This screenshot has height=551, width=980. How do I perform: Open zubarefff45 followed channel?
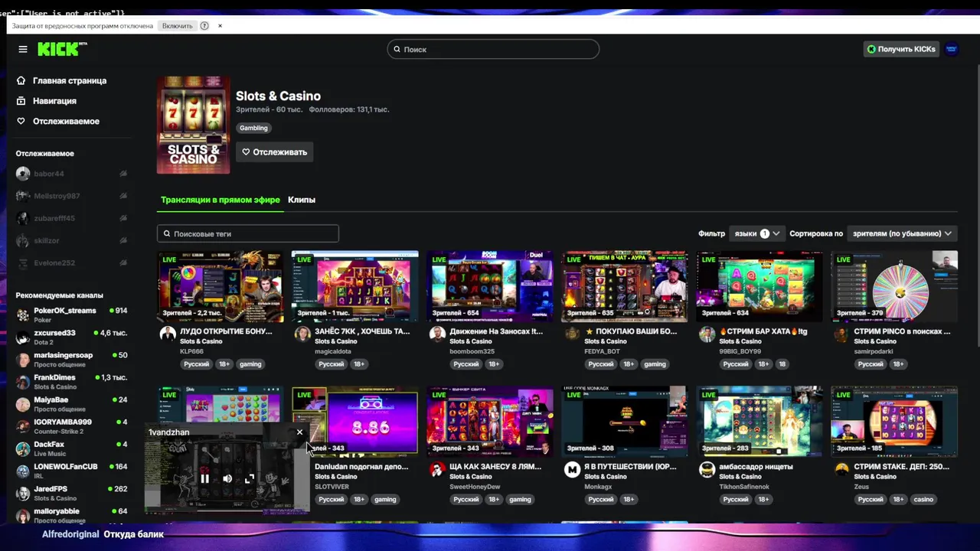[72, 218]
